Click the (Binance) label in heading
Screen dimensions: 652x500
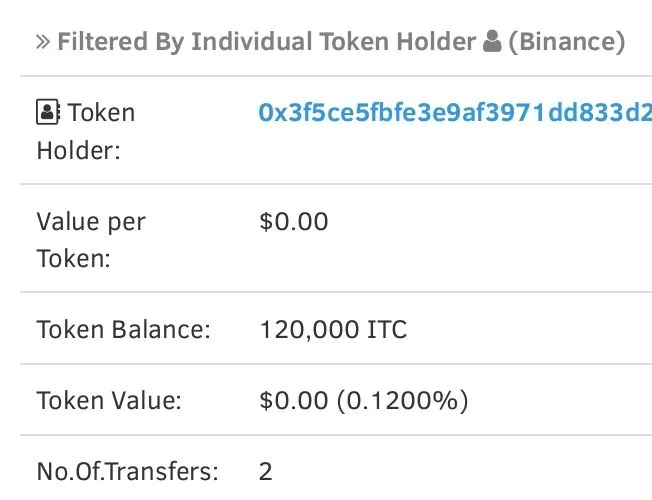pyautogui.click(x=567, y=42)
